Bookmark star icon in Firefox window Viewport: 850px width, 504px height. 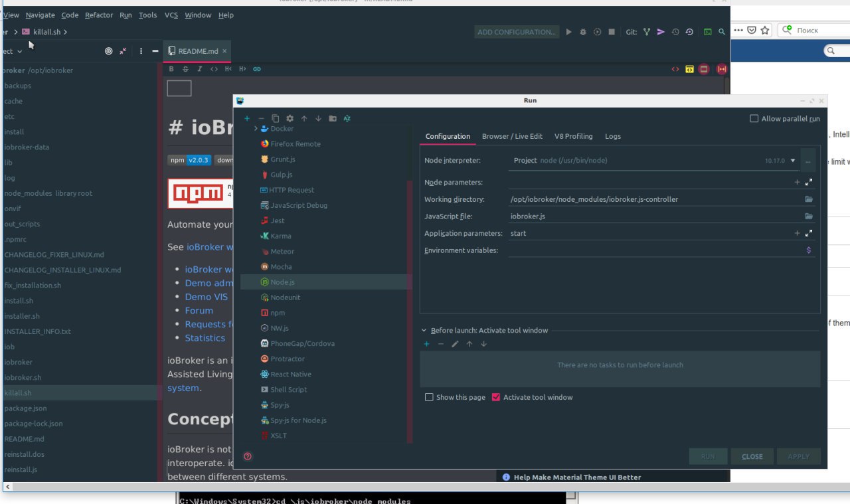[x=765, y=30]
